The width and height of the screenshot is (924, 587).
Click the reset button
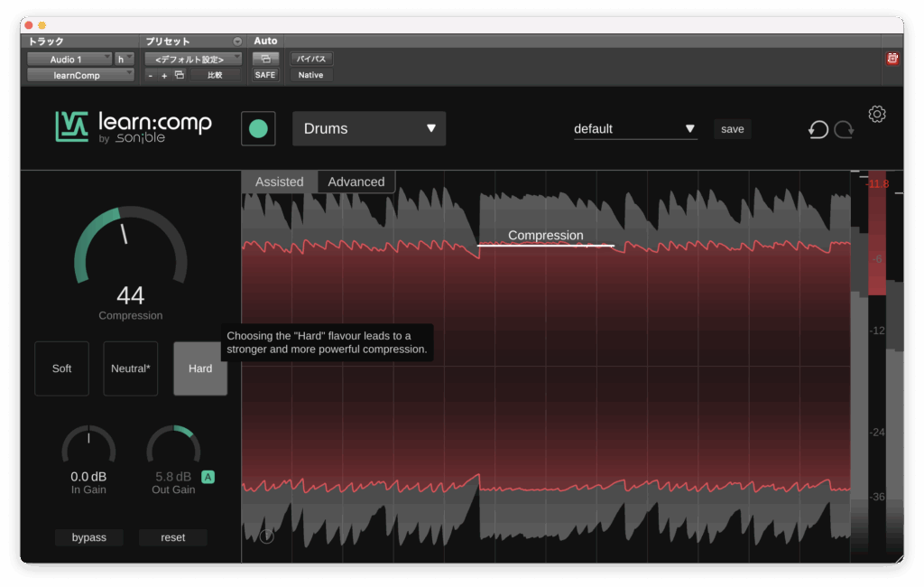point(172,537)
